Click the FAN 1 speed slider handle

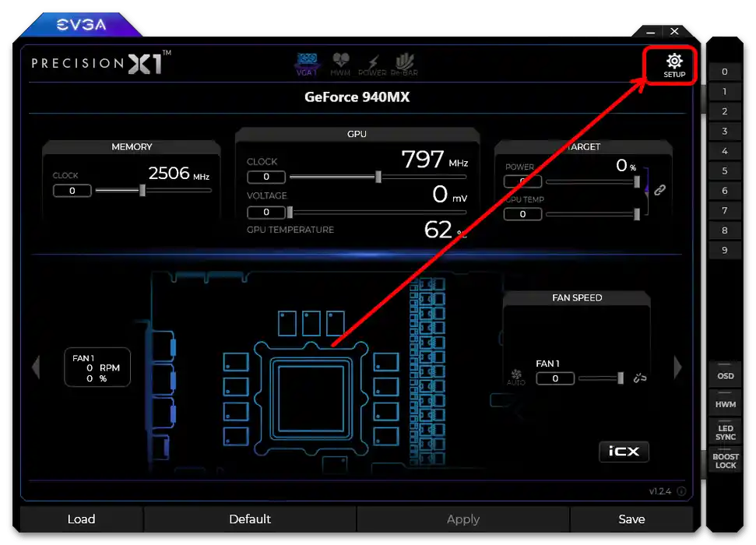point(621,378)
